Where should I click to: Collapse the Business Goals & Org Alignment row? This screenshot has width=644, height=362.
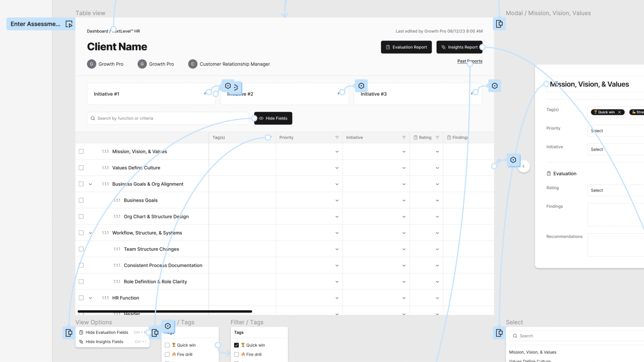click(x=90, y=184)
